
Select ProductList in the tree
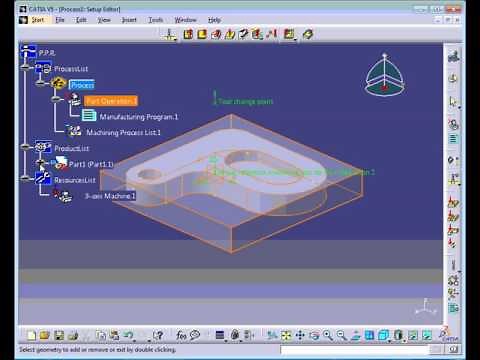72,148
